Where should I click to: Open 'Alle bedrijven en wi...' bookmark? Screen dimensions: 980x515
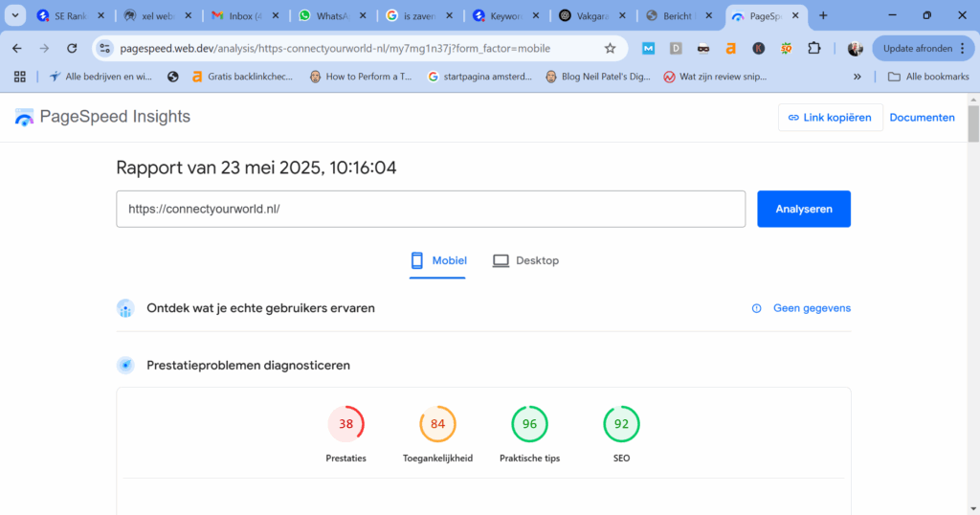click(x=100, y=77)
